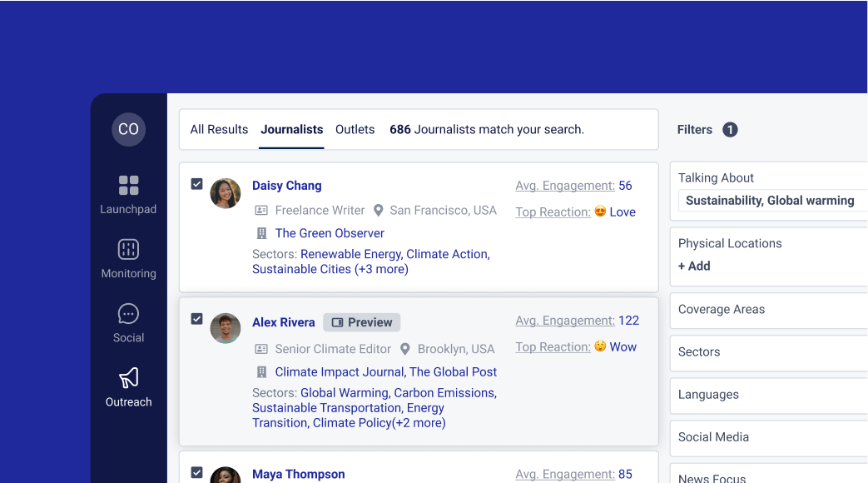This screenshot has height=483, width=868.
Task: Toggle Maya Thompson's checkbox
Action: coord(197,472)
